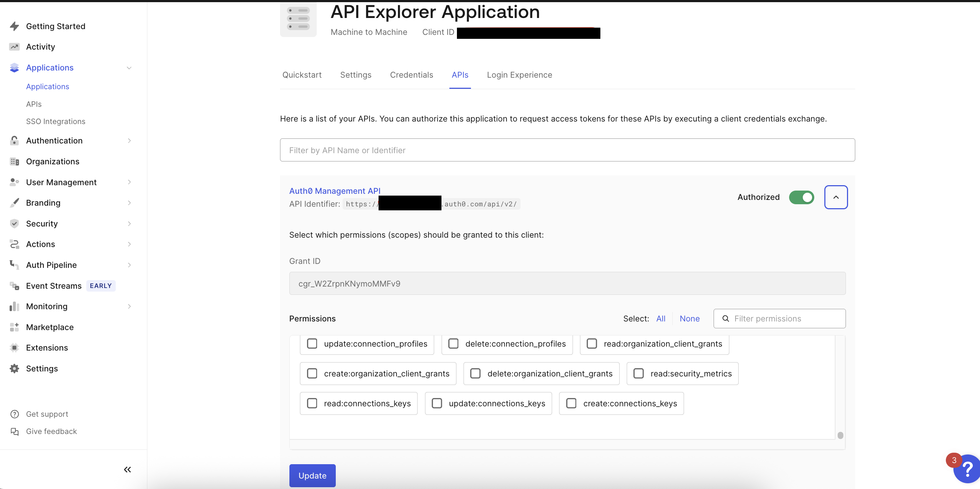
Task: Expand the Branding section chevron
Action: 129,203
